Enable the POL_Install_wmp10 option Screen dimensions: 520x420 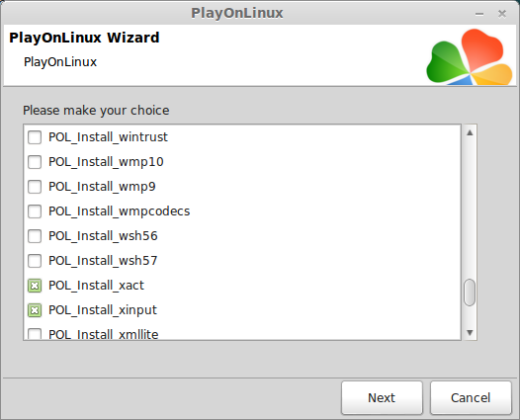(35, 162)
